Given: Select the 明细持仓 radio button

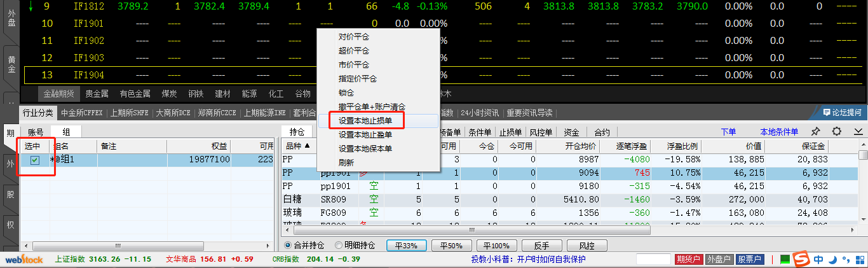Looking at the screenshot, I should [339, 245].
